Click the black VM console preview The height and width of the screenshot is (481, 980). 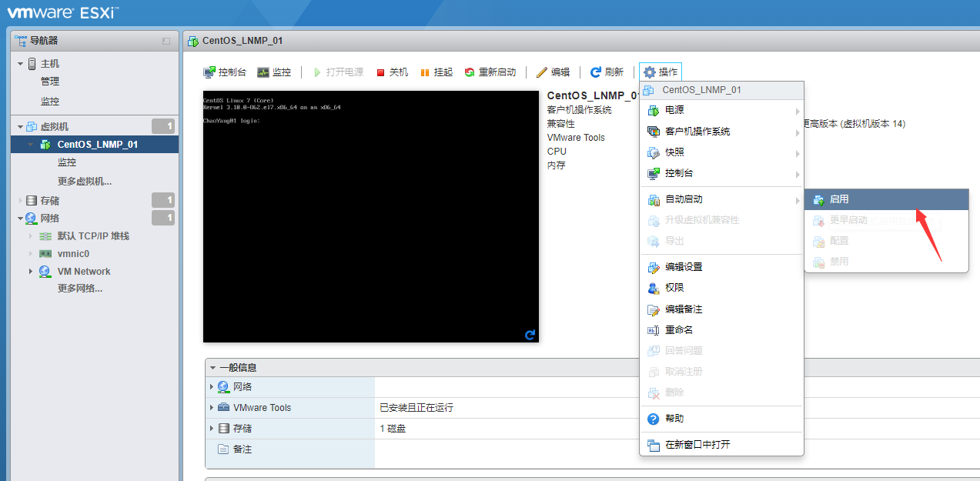pos(370,216)
